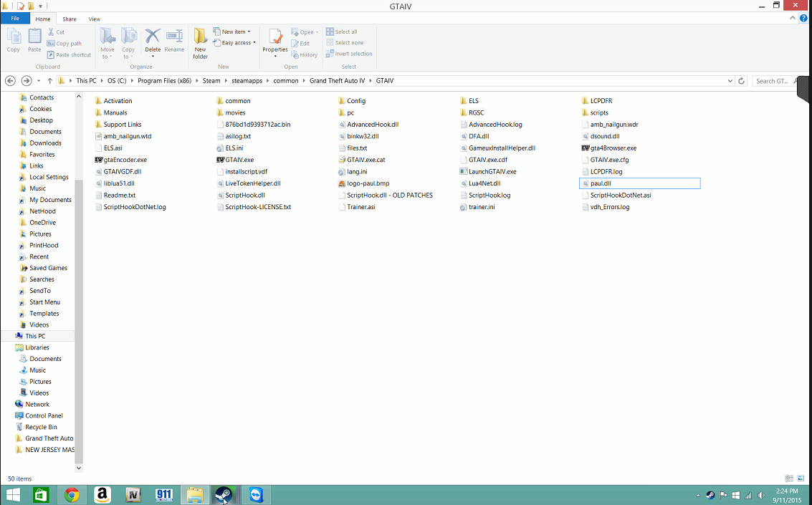Open Properties in the ribbon

point(274,41)
